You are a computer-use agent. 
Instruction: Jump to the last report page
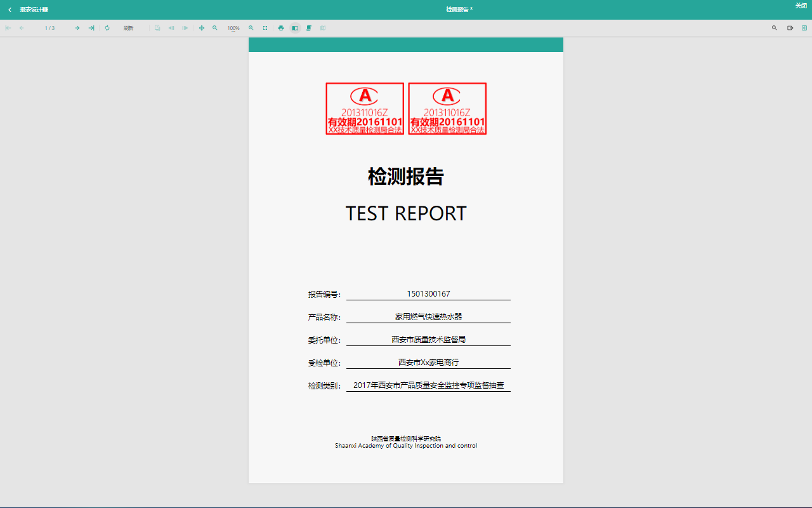[91, 28]
